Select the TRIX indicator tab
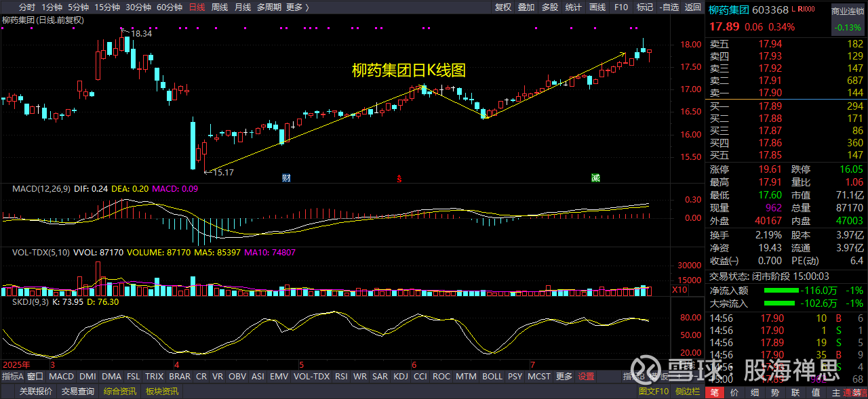The width and height of the screenshot is (868, 399). pos(155,377)
